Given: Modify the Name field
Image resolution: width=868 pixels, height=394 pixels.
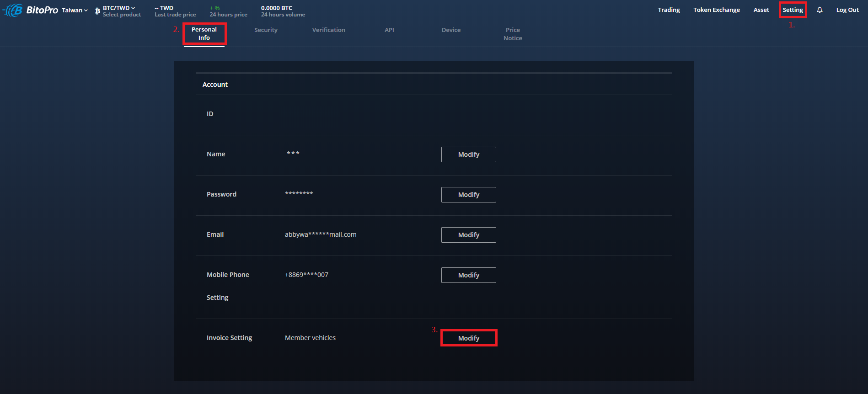Looking at the screenshot, I should click(468, 154).
